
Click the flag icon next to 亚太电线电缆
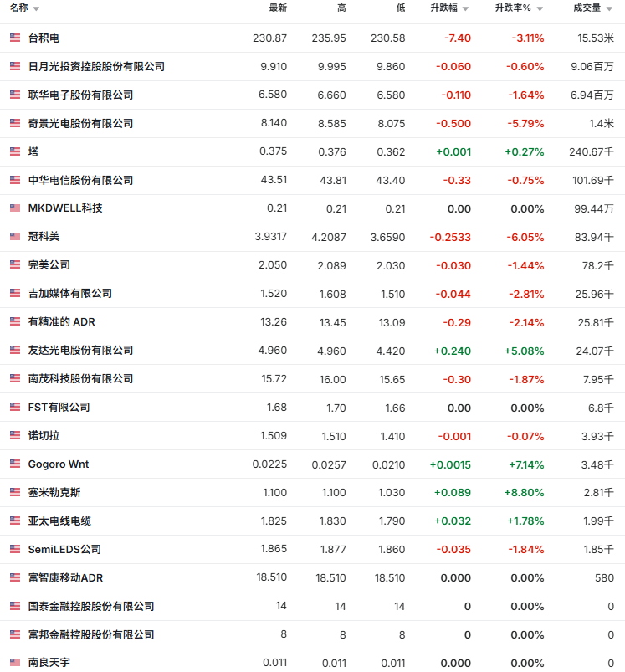[x=15, y=521]
